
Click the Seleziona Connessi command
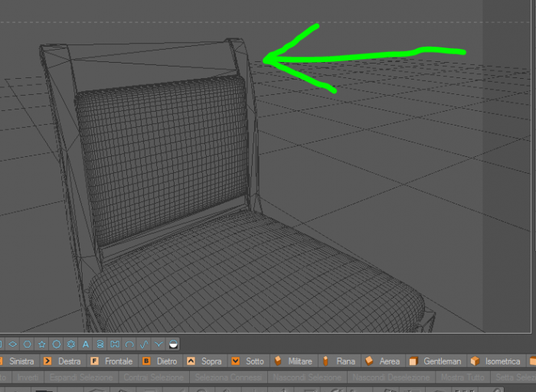[228, 377]
